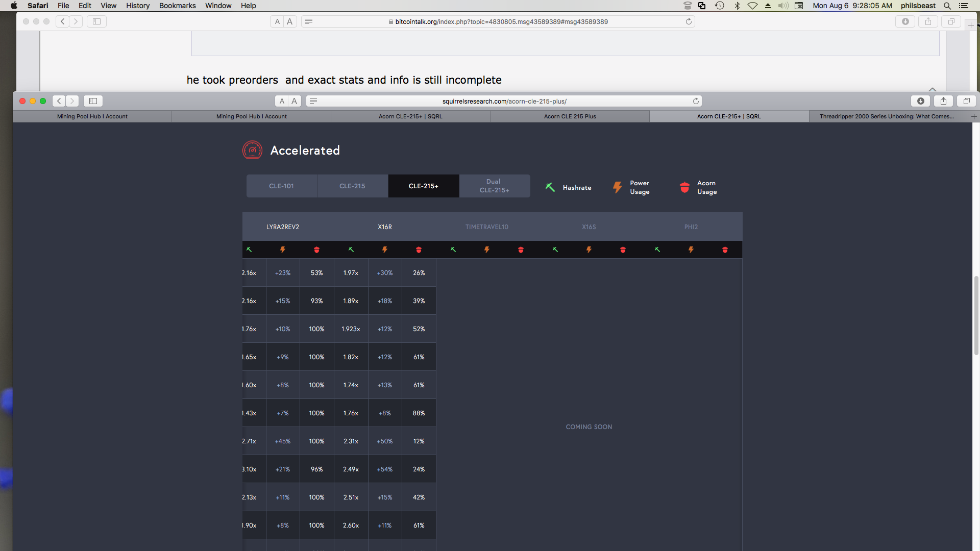Click the front window vertical scrollbar
This screenshot has height=551, width=980.
(x=976, y=315)
